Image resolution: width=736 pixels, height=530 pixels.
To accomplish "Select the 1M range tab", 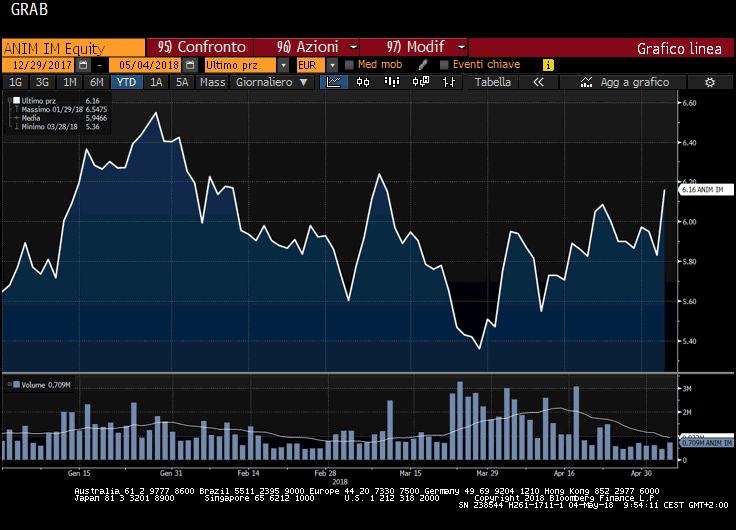I will click(x=69, y=82).
